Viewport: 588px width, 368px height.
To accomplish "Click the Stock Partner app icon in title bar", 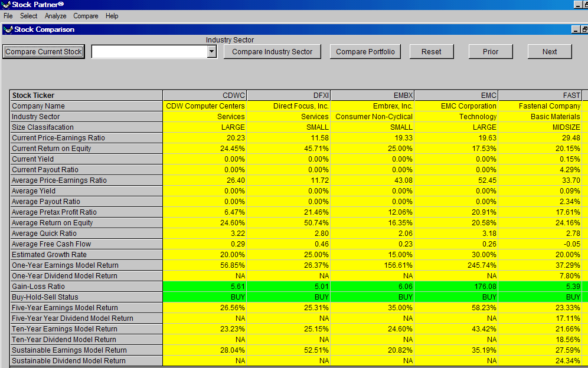I will [x=6, y=5].
